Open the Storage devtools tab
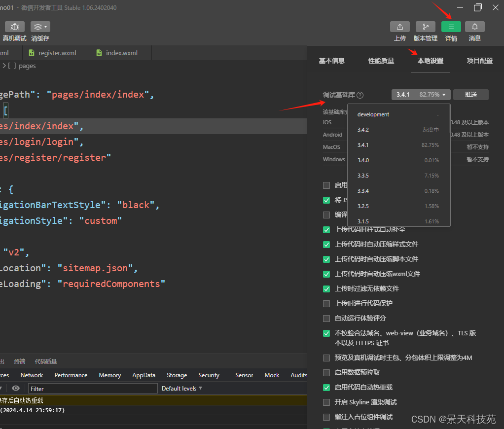The height and width of the screenshot is (429, 504). pyautogui.click(x=177, y=375)
